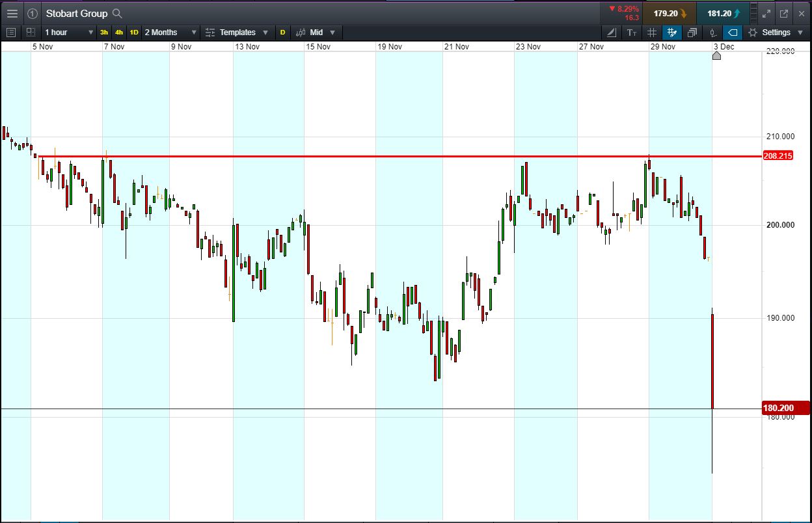Click the 181.20 buy price button
Image resolution: width=812 pixels, height=523 pixels.
(x=722, y=13)
